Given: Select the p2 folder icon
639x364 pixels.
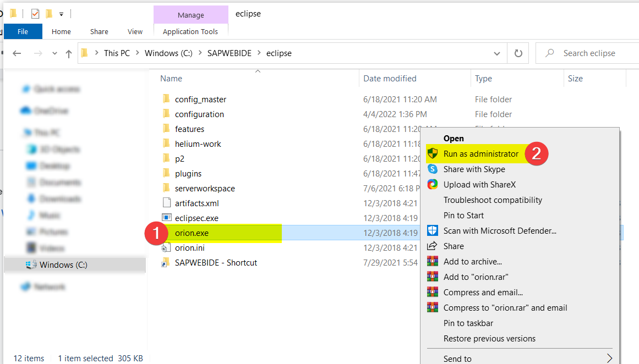Looking at the screenshot, I should 166,158.
